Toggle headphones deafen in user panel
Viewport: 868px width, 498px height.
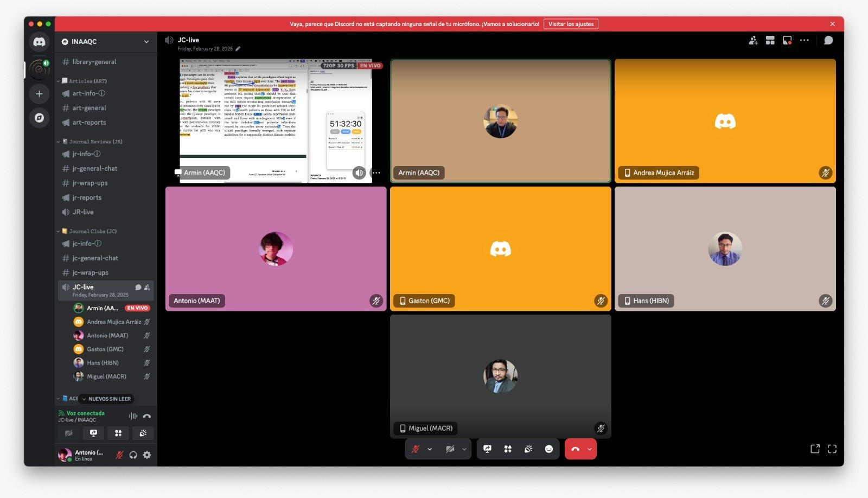[133, 455]
